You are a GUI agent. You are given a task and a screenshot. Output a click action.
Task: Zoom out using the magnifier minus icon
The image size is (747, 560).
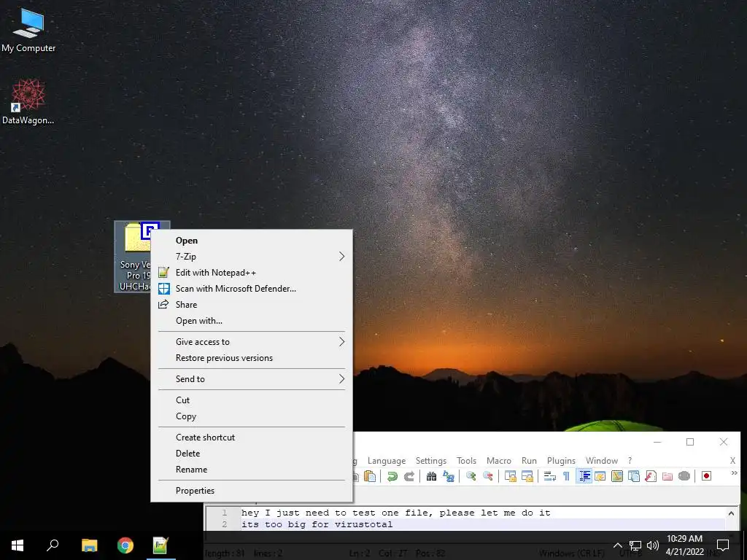point(488,476)
